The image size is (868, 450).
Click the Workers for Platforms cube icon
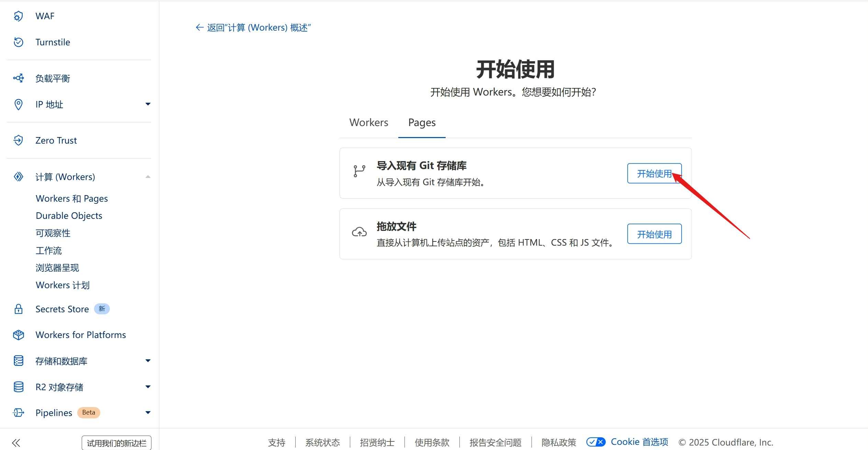click(18, 335)
